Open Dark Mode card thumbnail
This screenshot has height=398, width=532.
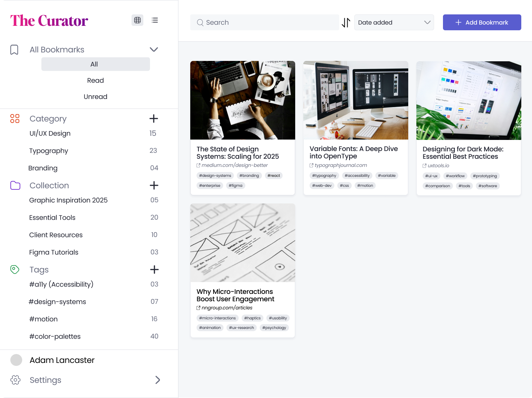click(x=469, y=100)
